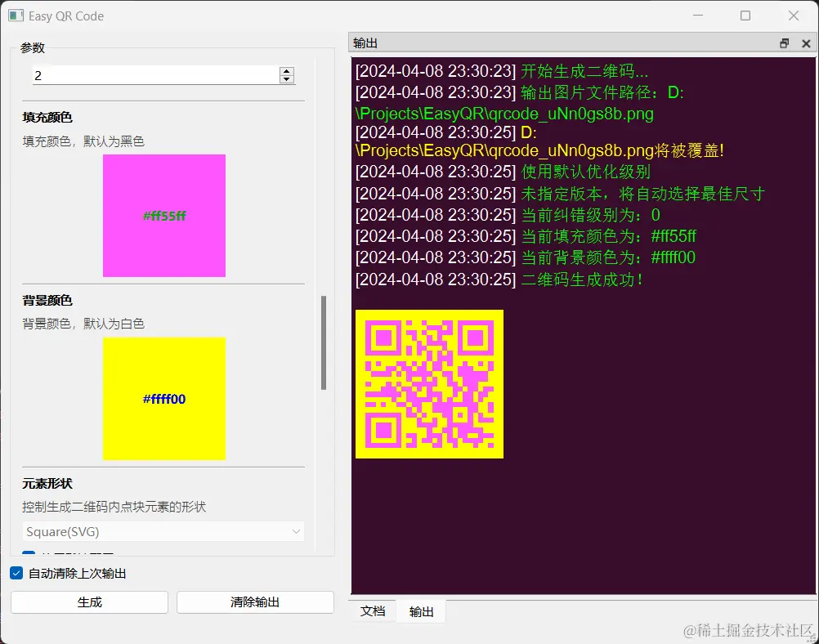Click the chevron arrow of 元素形状 combo box

296,532
